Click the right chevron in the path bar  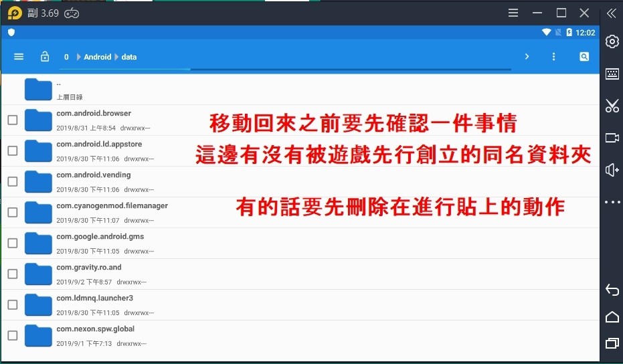[x=527, y=56]
